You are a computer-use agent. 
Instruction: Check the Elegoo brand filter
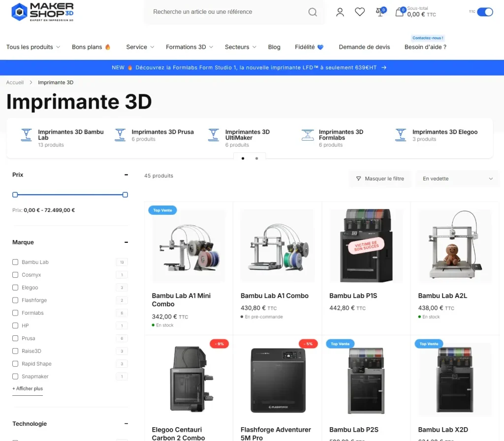[15, 288]
